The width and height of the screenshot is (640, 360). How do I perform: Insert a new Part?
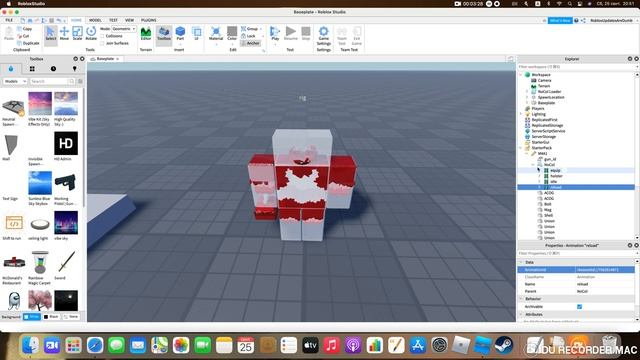pos(180,33)
